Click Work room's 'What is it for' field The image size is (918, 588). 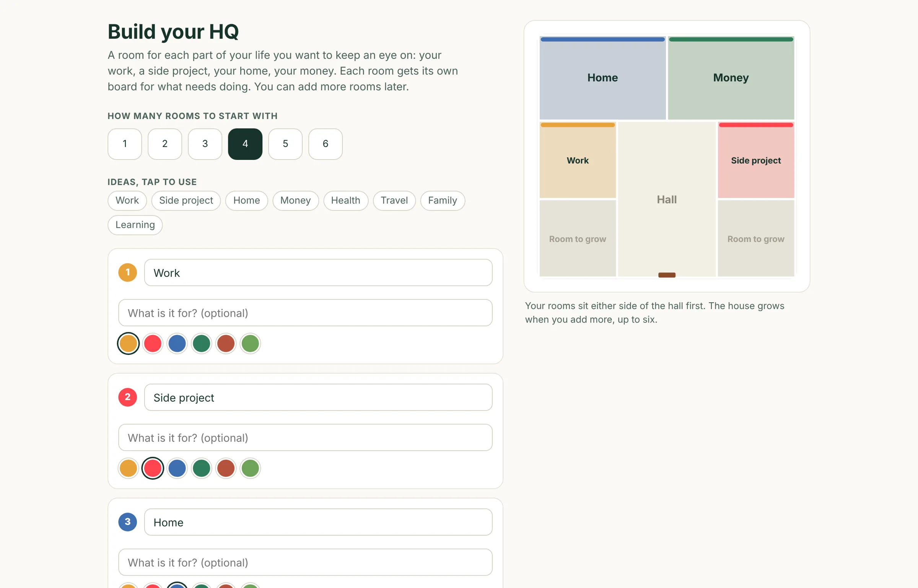click(x=306, y=313)
